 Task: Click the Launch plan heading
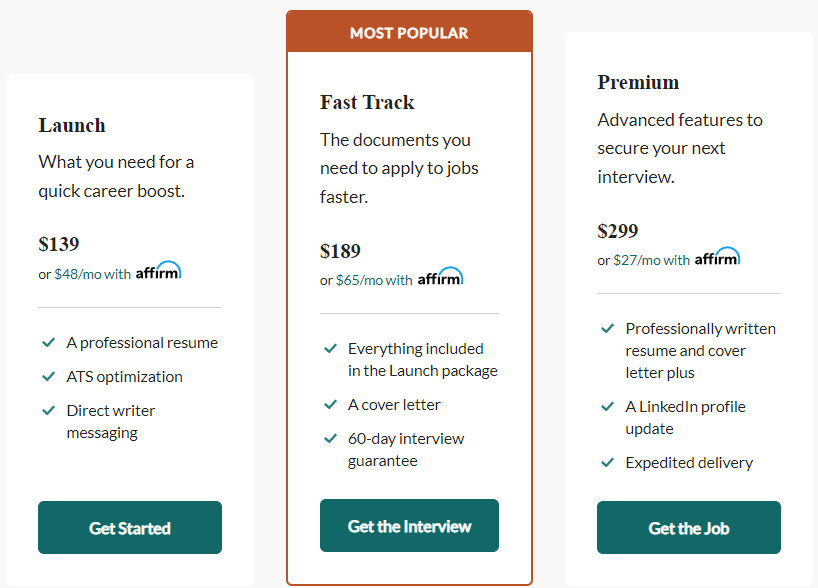(x=72, y=125)
